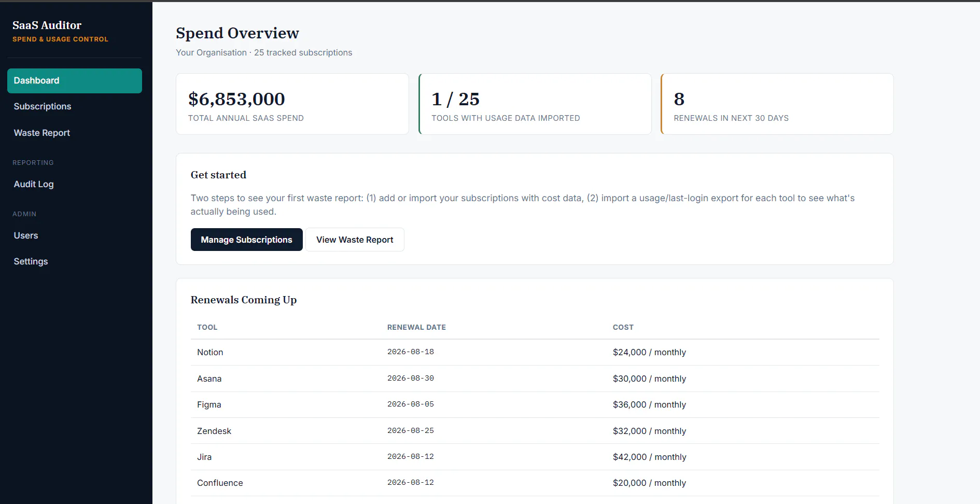
Task: Click the Notion renewal date 2026-08-18
Action: pos(411,352)
